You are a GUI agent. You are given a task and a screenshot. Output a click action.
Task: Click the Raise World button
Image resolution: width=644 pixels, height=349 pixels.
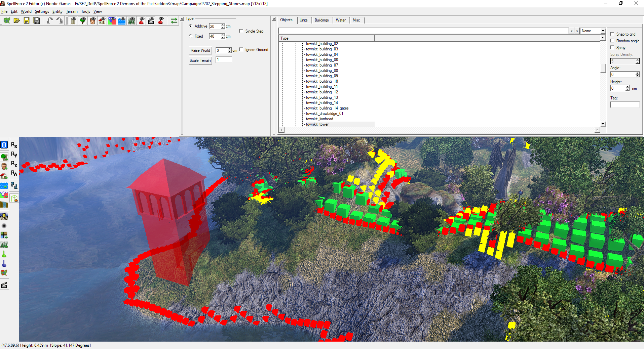pyautogui.click(x=200, y=50)
